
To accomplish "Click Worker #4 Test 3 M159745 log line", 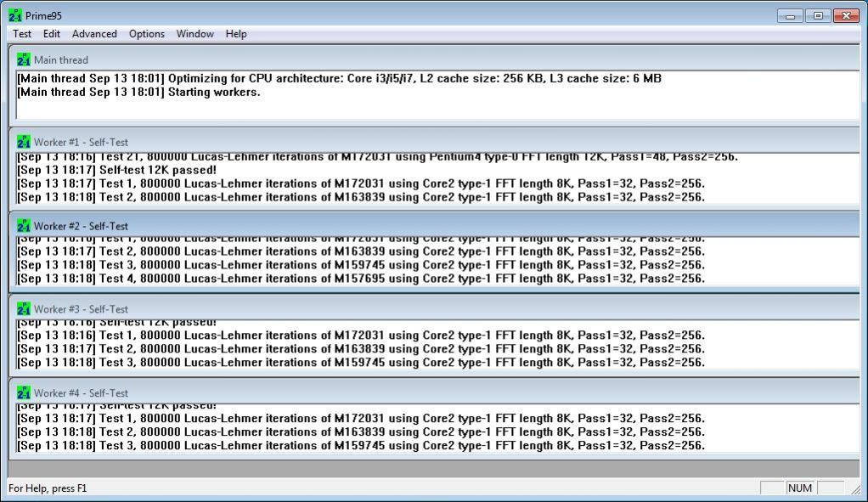I will (361, 446).
